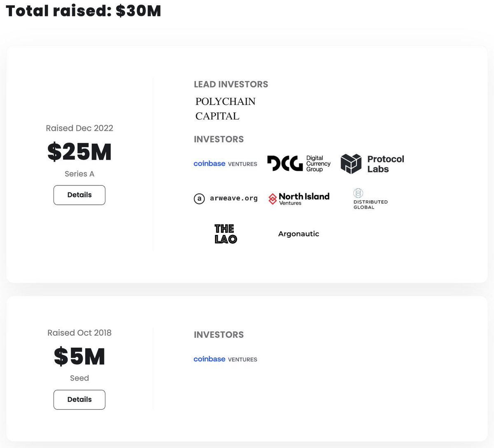494x448 pixels.
Task: Click the Raised Oct 2018 label
Action: [79, 332]
